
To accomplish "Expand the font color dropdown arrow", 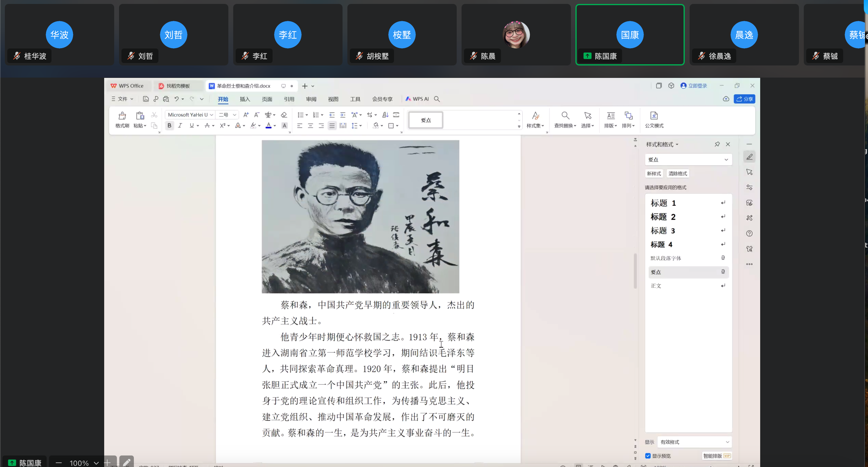I will click(x=275, y=125).
